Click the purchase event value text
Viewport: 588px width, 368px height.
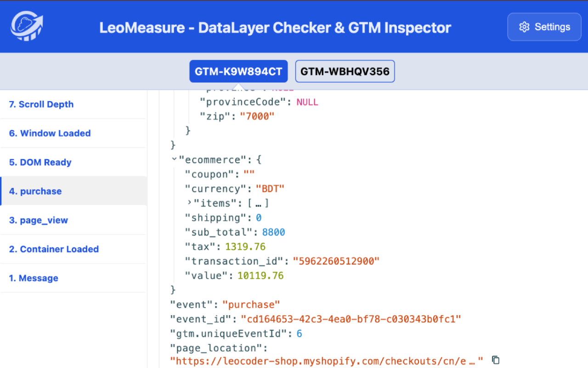pos(251,304)
